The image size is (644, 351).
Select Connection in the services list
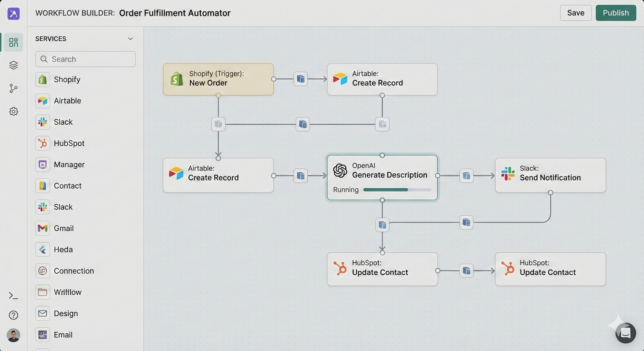click(x=74, y=271)
